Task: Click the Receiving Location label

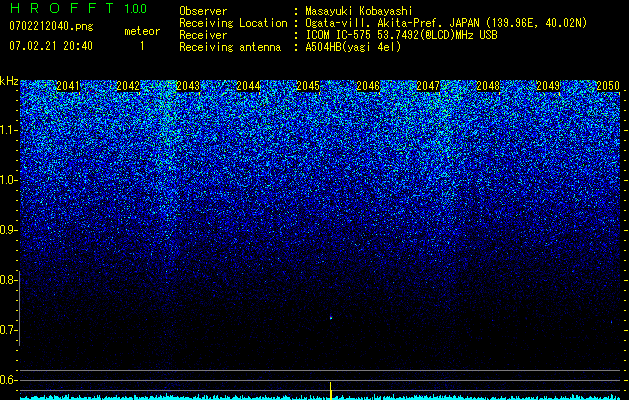Action: pos(233,23)
